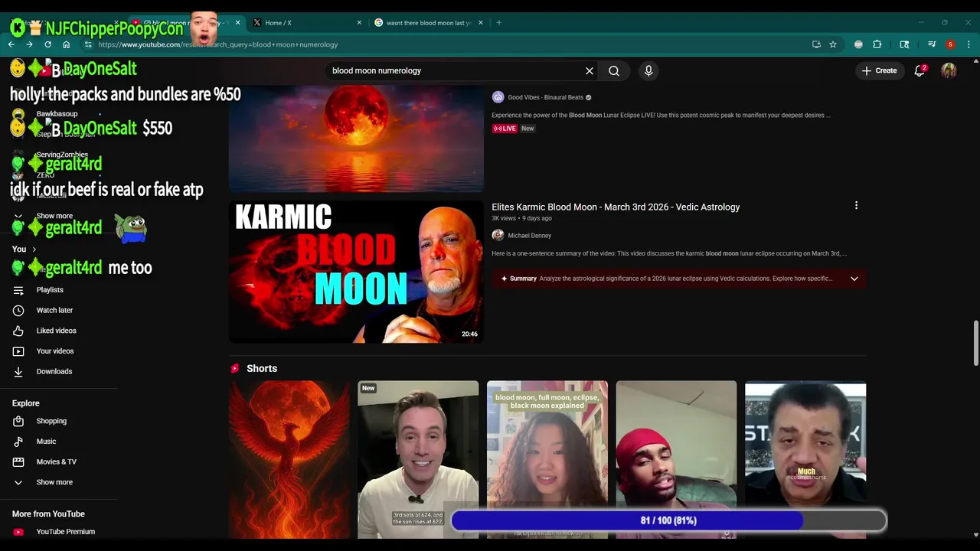Click the Good Vibes channel avatar icon
This screenshot has height=551, width=980.
pyautogui.click(x=498, y=97)
